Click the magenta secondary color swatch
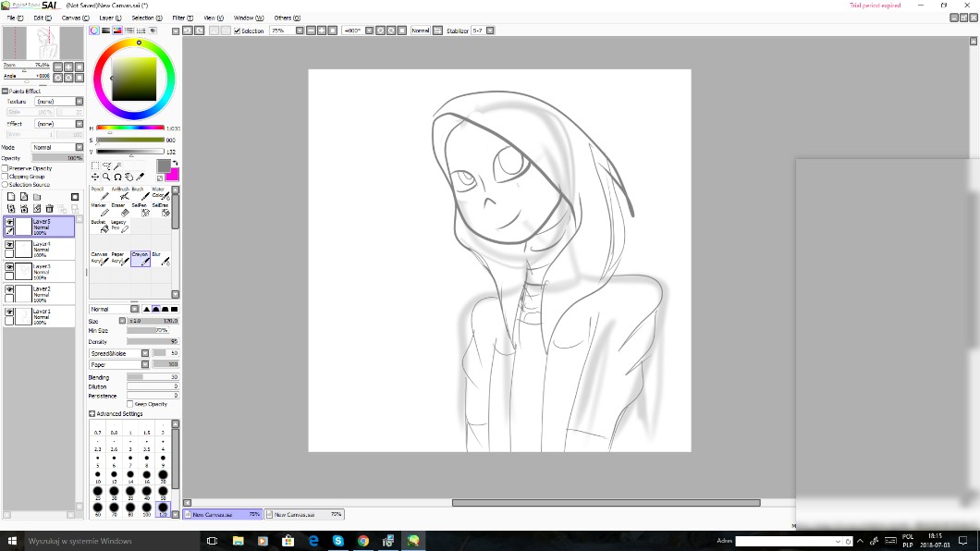Screen dimensions: 980x551 [x=172, y=174]
